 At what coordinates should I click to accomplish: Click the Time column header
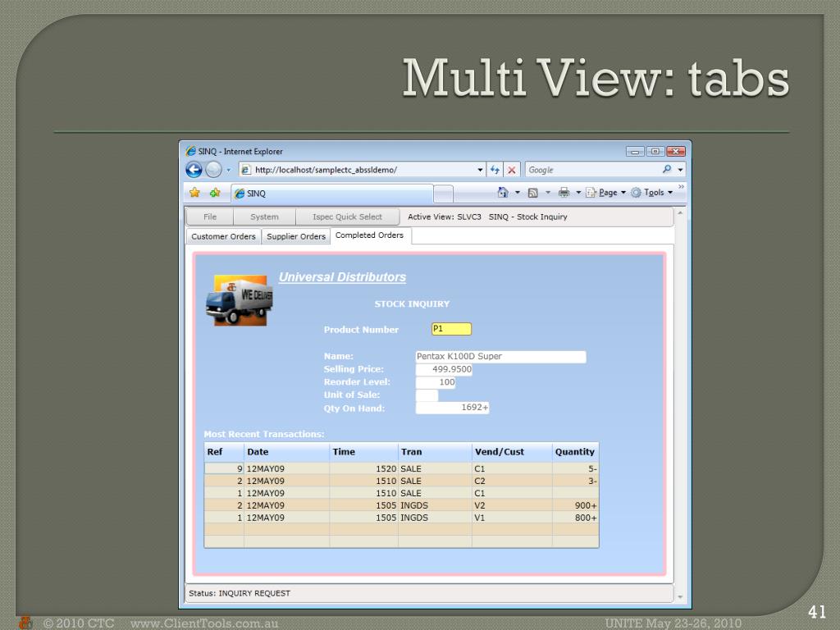pos(363,452)
